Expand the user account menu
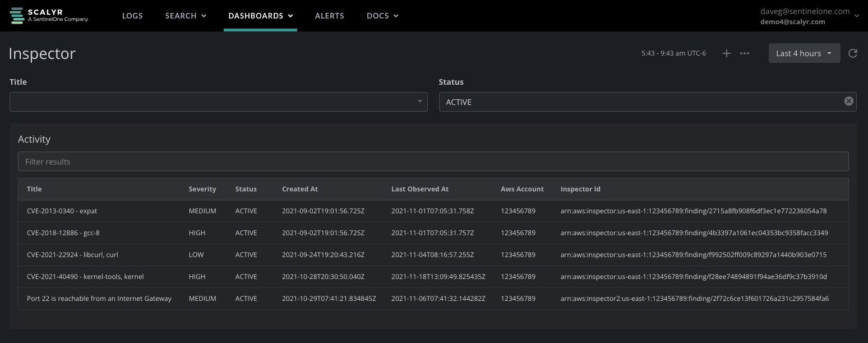This screenshot has height=343, width=868. pos(856,16)
